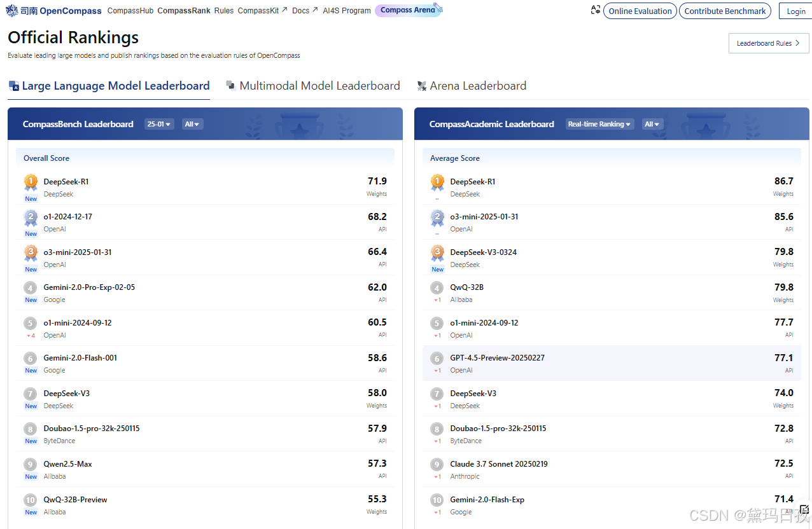Click the rank 10 badge beside QwQ-32B-Preview
The width and height of the screenshot is (812, 529).
31,500
